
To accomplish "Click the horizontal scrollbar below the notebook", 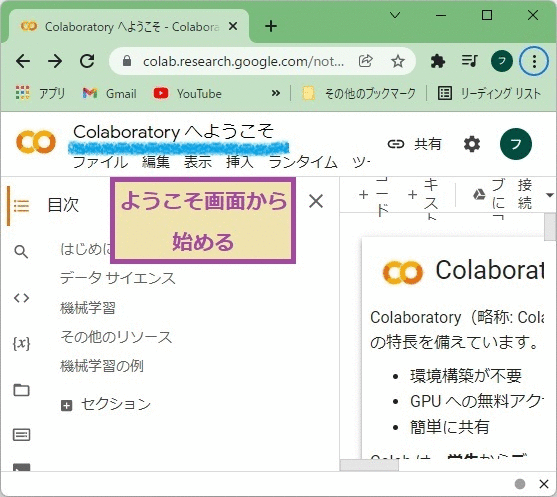I will point(369,465).
